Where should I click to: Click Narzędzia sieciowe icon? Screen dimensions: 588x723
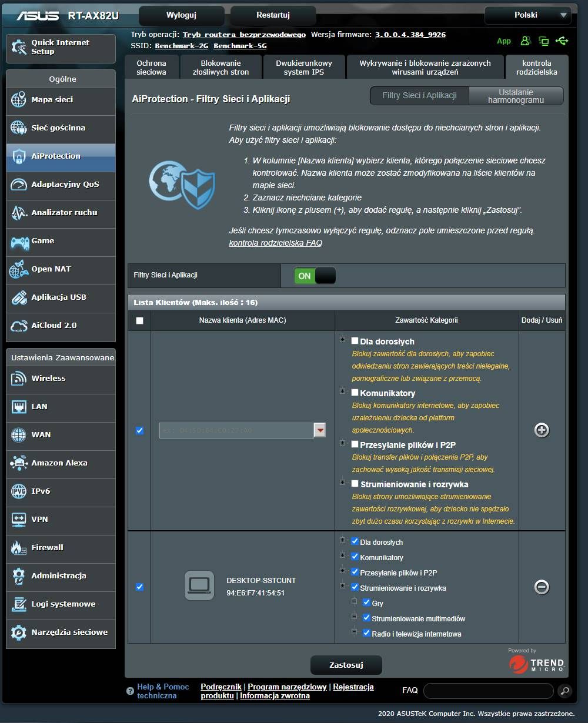tap(19, 632)
